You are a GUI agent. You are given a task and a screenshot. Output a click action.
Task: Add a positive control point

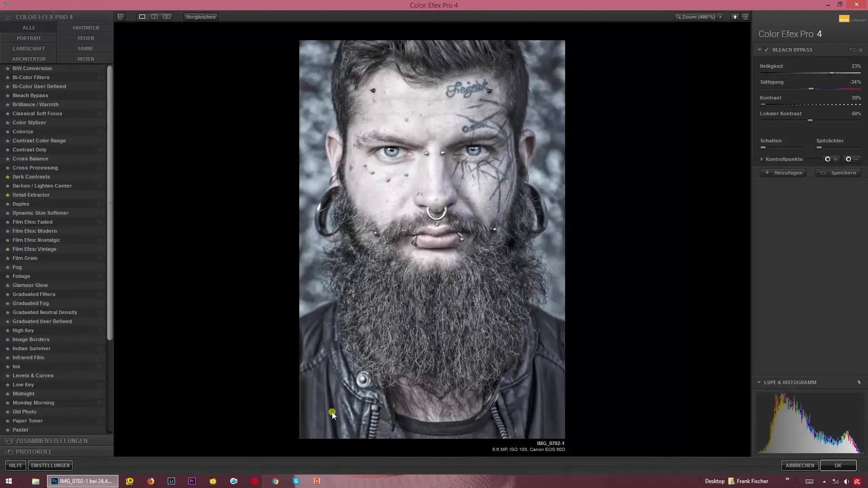pyautogui.click(x=831, y=159)
